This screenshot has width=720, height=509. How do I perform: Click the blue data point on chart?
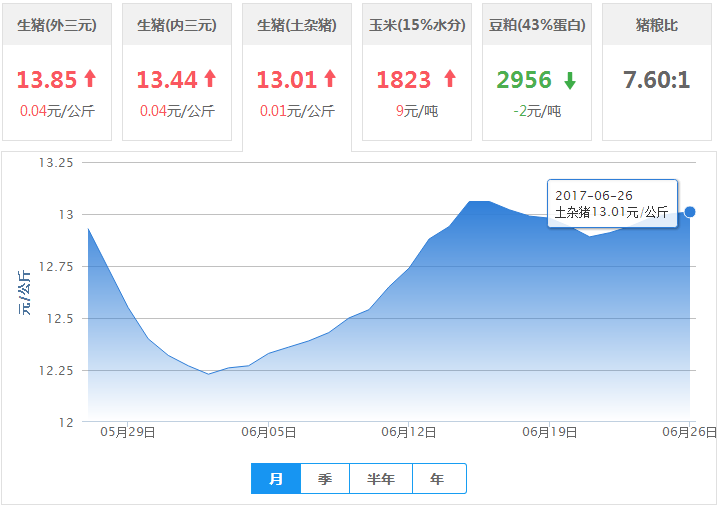coord(690,212)
